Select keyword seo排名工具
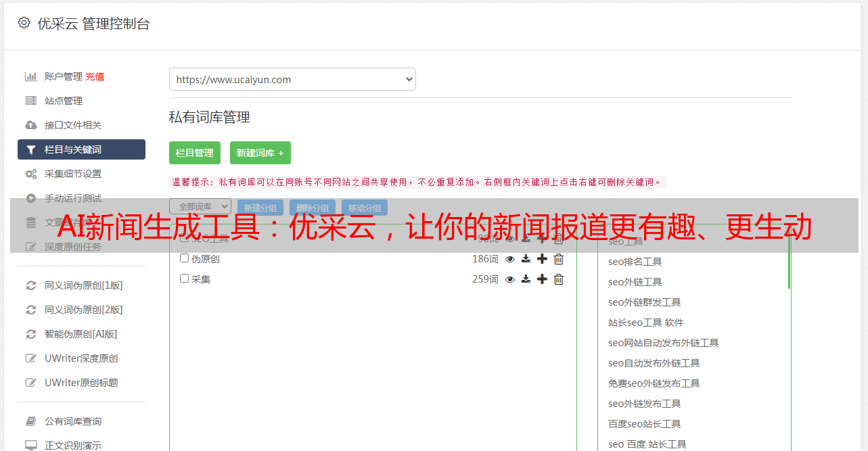This screenshot has height=451, width=868. click(x=635, y=262)
